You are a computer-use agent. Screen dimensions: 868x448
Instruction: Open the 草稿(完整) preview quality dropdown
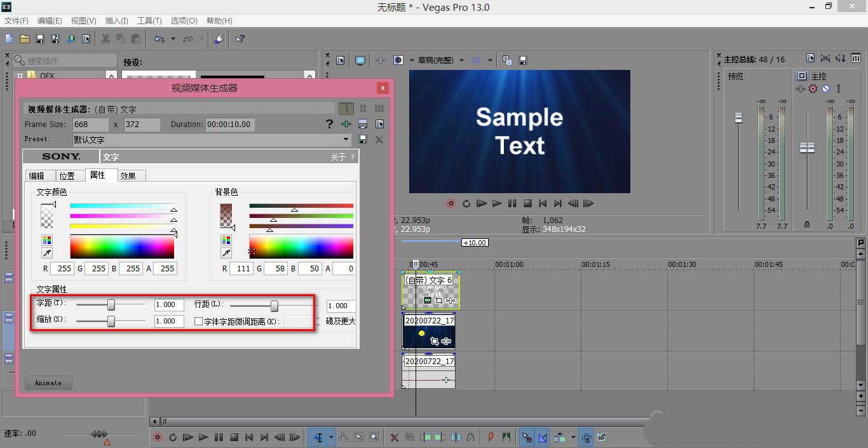point(461,60)
